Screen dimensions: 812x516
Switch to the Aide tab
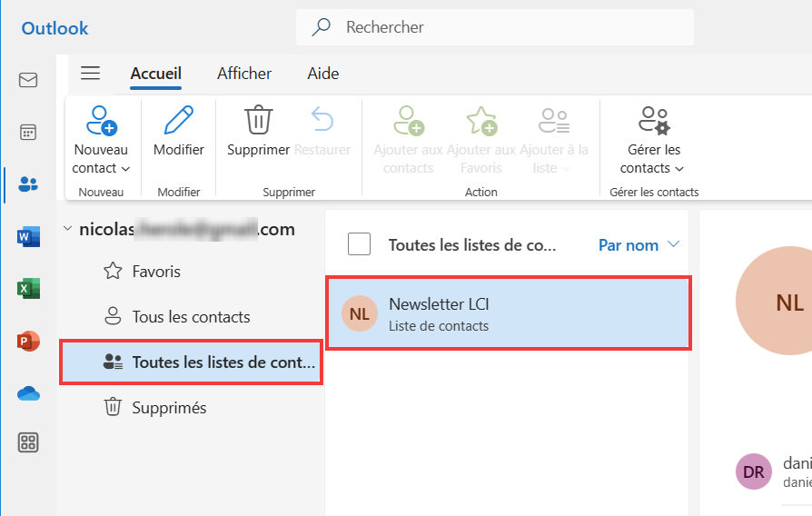tap(323, 74)
